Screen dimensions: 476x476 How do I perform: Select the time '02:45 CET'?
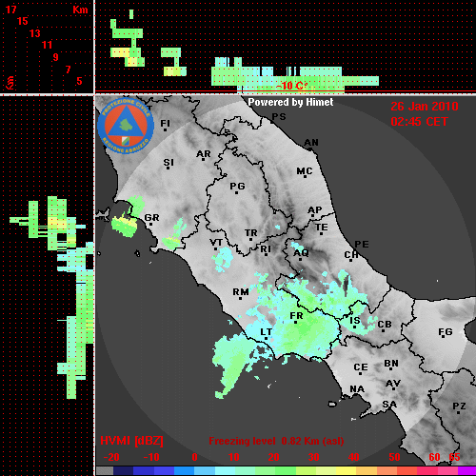[x=419, y=122]
